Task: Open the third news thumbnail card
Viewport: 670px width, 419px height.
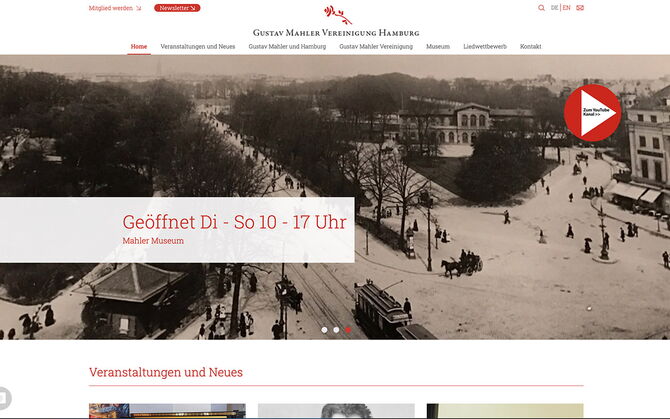Action: [505, 411]
